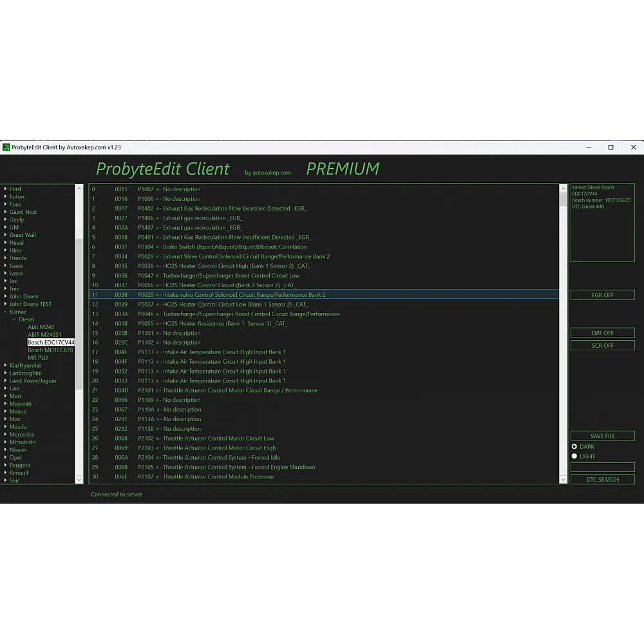644x644 pixels.
Task: Collapse the Diesel subfolder under Kamaz
Action: [x=14, y=319]
